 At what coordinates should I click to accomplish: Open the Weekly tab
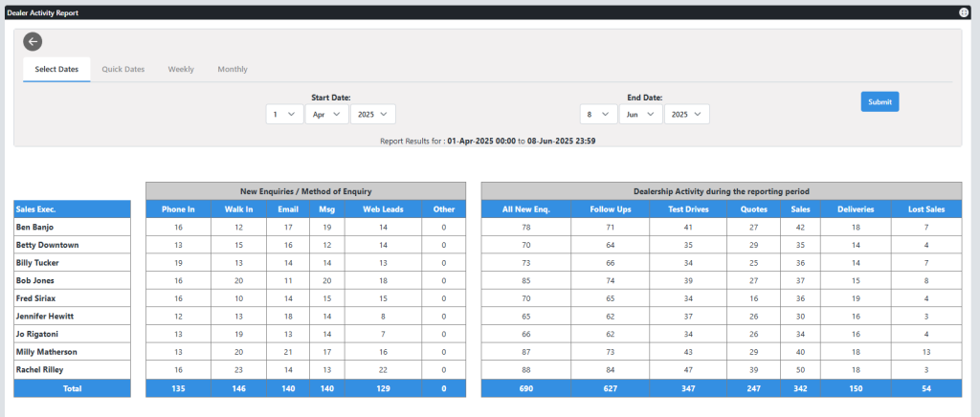pos(181,70)
